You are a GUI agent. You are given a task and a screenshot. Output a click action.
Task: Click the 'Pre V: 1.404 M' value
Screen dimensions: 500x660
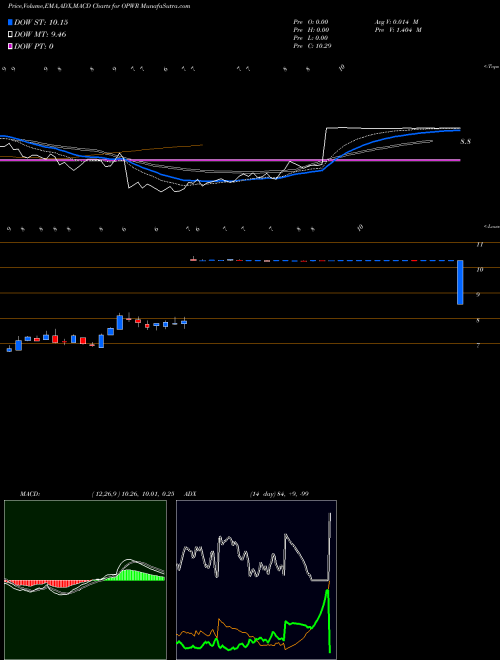coord(399,30)
